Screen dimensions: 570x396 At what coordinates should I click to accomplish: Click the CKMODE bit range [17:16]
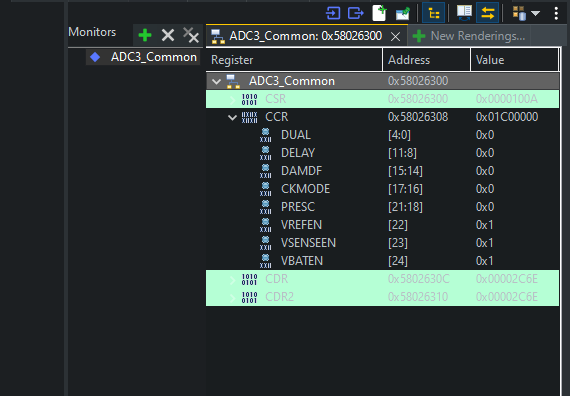point(405,189)
